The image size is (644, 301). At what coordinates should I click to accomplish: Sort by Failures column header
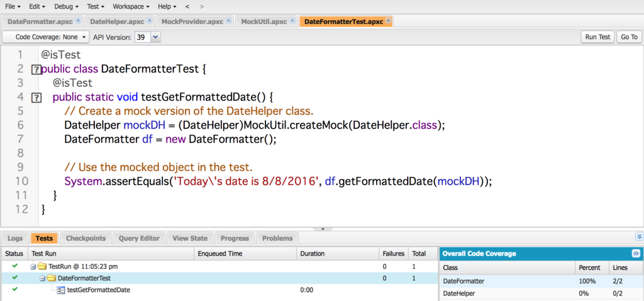click(x=394, y=254)
